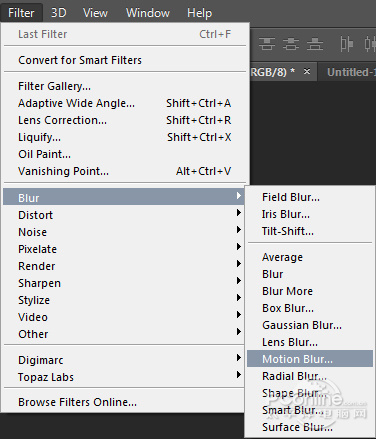Open the Window menu
The width and height of the screenshot is (376, 439).
pyautogui.click(x=148, y=13)
